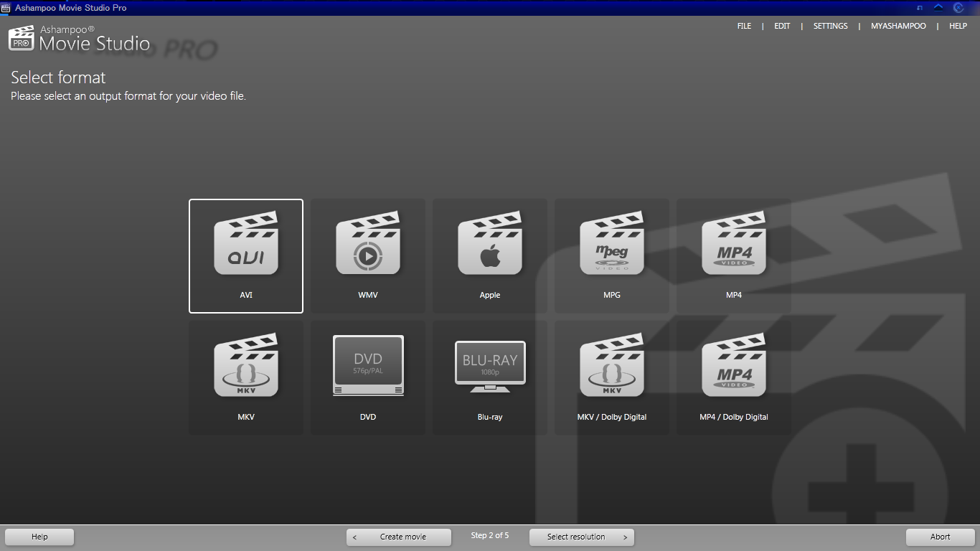Choose the WMV format clapperboard icon
The image size is (980, 551).
tap(368, 242)
